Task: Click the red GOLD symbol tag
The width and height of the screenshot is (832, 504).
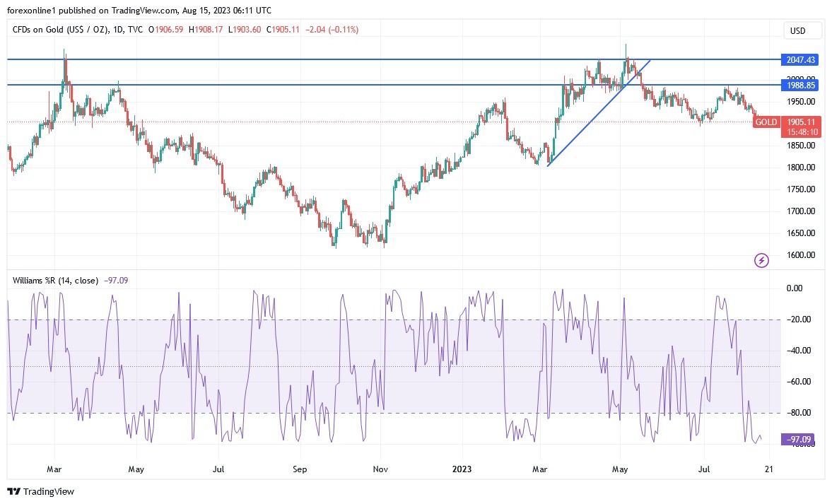Action: tap(766, 122)
